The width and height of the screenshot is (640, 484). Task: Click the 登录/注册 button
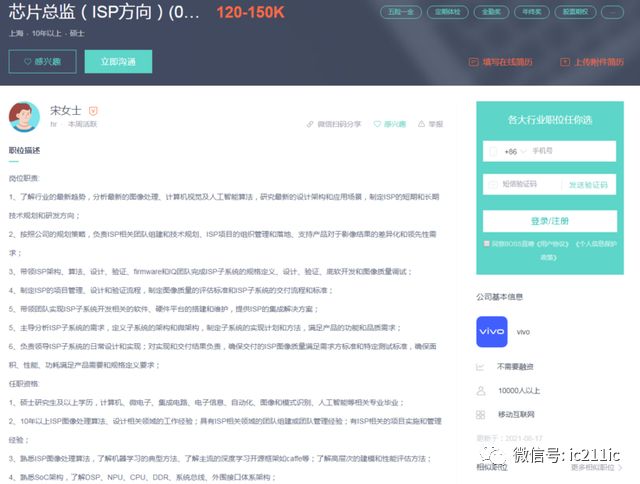click(x=550, y=221)
